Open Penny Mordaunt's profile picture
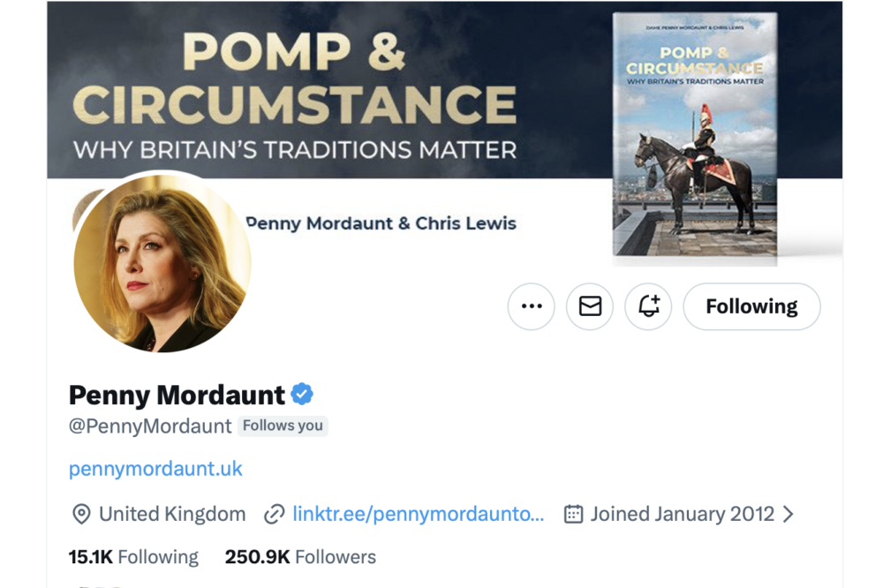This screenshot has height=588, width=883. pos(162,262)
